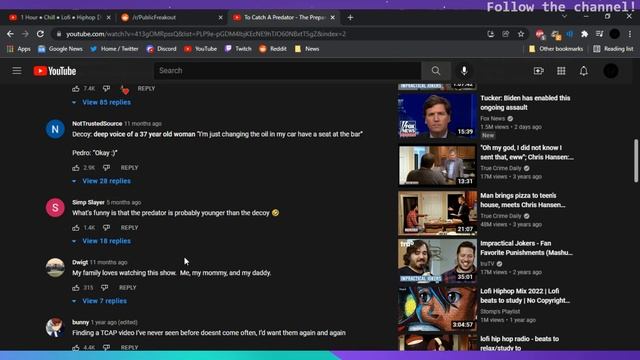Click inside the YouTube search field

coord(287,71)
